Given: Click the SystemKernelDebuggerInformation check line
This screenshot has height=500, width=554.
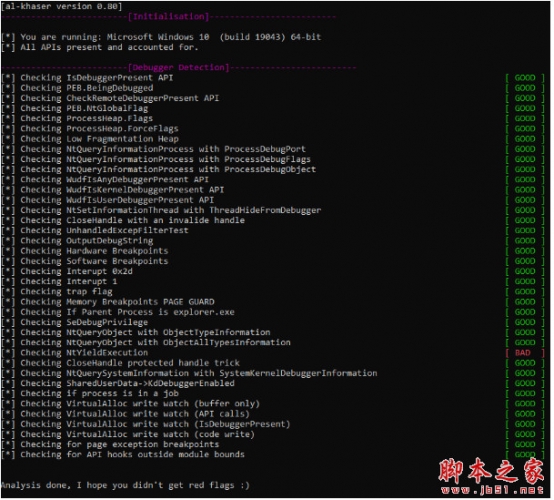Looking at the screenshot, I should [189, 373].
